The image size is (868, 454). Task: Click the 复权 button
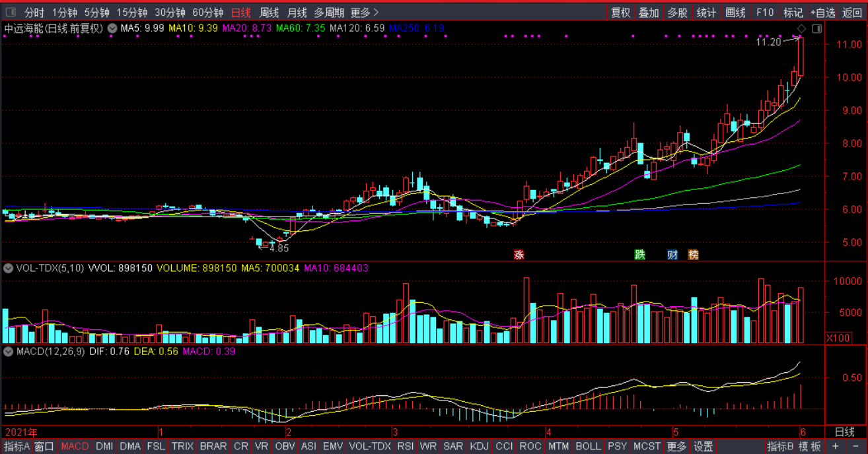click(x=621, y=13)
